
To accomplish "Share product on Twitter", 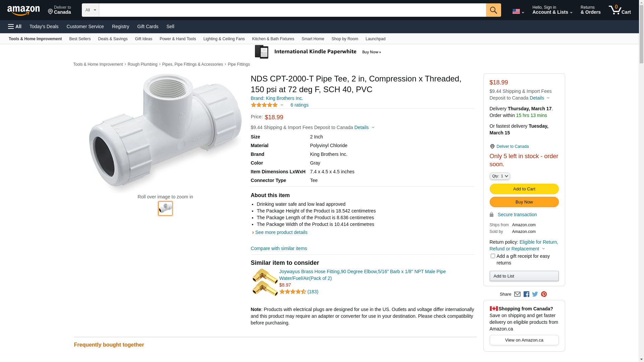I will tap(535, 294).
